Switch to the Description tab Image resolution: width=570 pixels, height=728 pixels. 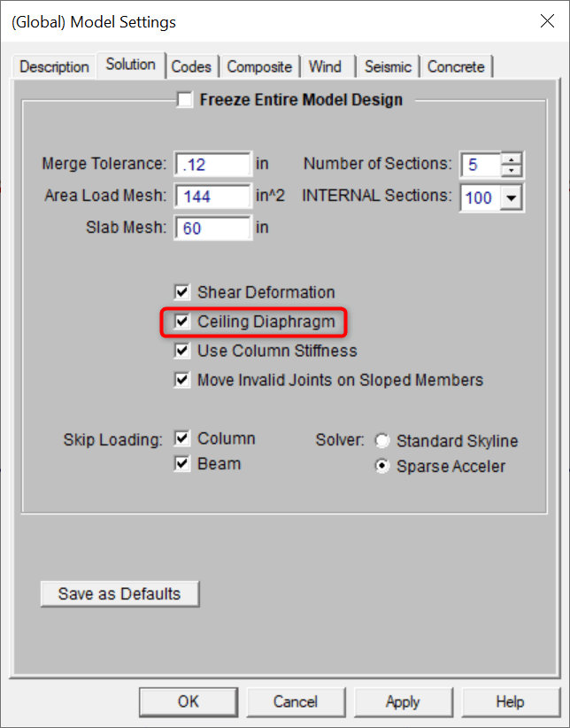tap(54, 66)
